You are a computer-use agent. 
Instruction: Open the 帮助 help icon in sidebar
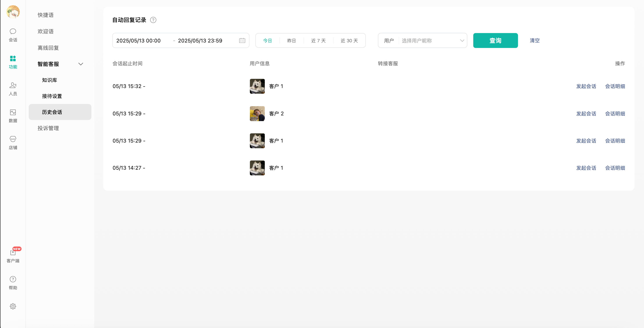[13, 279]
